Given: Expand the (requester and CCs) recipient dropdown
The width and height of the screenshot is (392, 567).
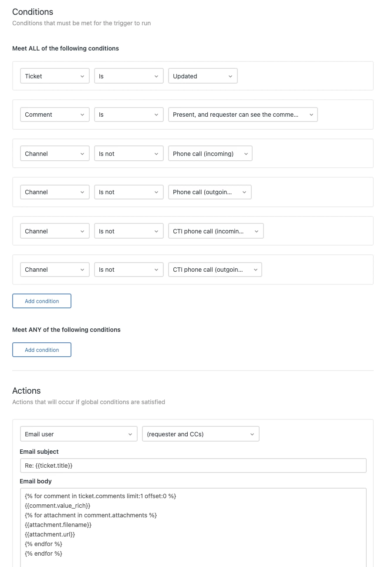Looking at the screenshot, I should (200, 434).
